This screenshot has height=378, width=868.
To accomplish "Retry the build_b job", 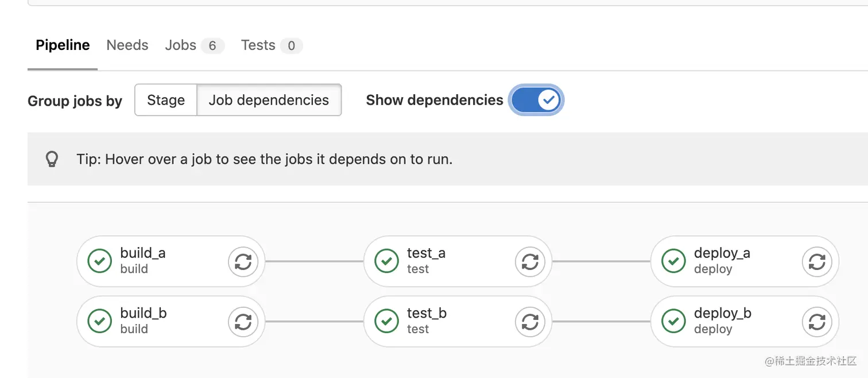I will [x=243, y=322].
